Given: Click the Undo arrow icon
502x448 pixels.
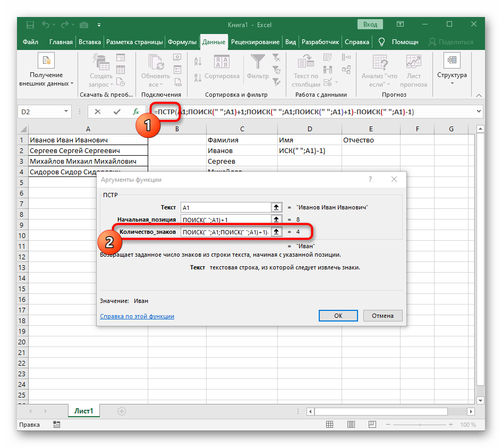Looking at the screenshot, I should pyautogui.click(x=46, y=24).
